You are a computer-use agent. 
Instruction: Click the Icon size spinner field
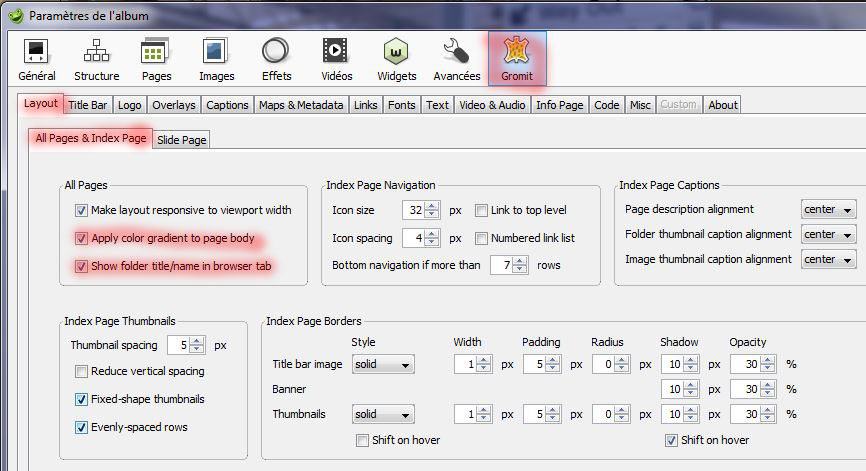click(x=414, y=210)
